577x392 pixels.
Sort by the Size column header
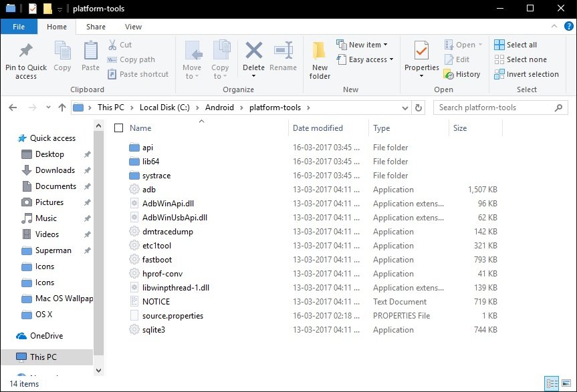click(x=460, y=128)
